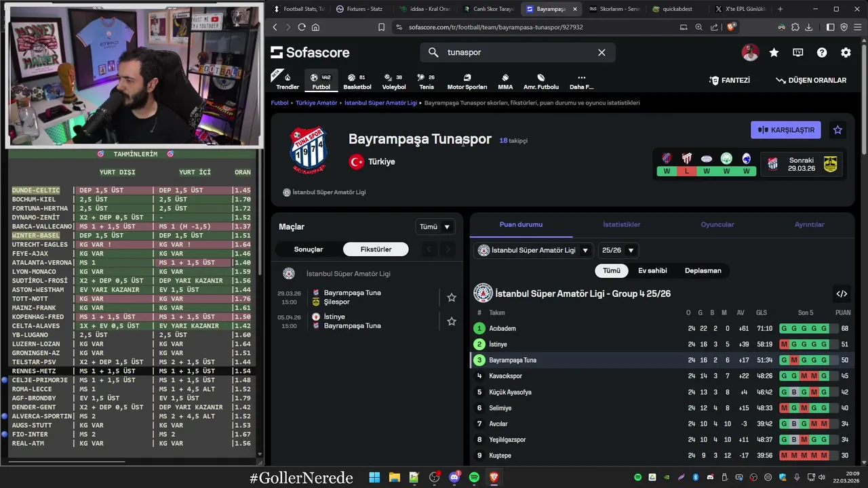The height and width of the screenshot is (488, 868).
Task: Switch to Sonuçlar results toggle
Action: [309, 249]
